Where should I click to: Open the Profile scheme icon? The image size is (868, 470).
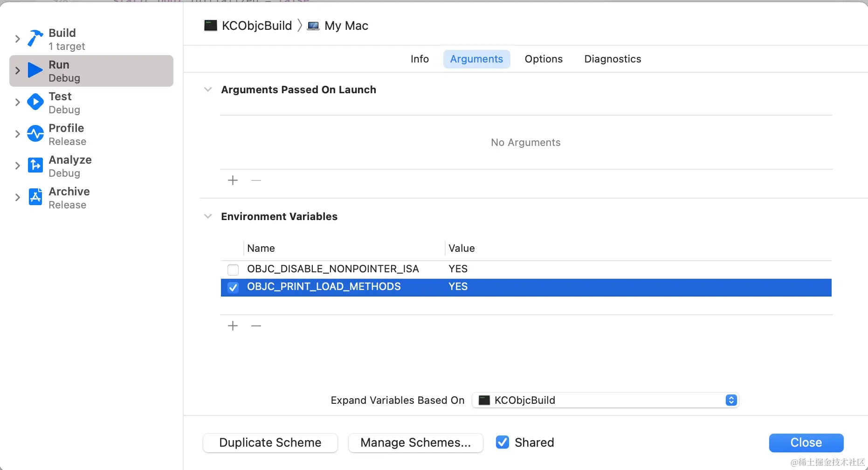pos(35,134)
